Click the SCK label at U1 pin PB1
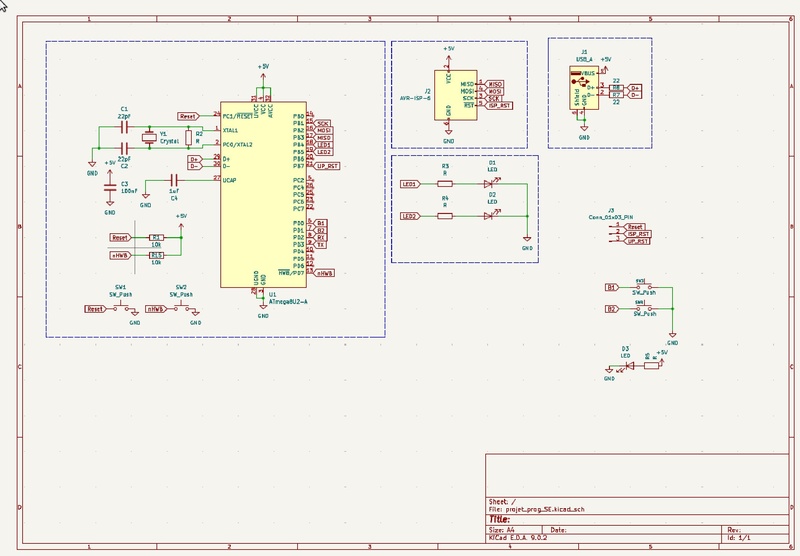This screenshot has height=556, width=800. coord(322,124)
